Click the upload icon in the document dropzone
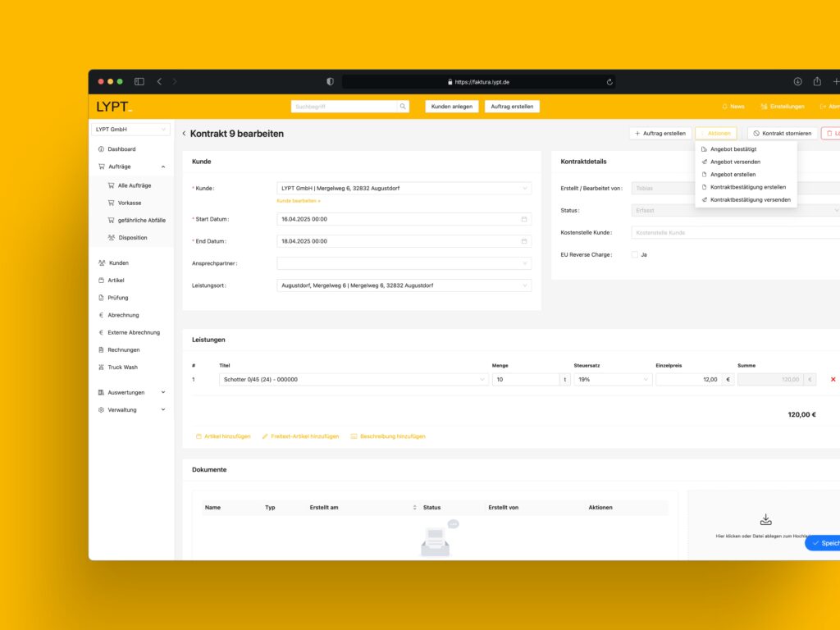The width and height of the screenshot is (840, 630). [765, 519]
